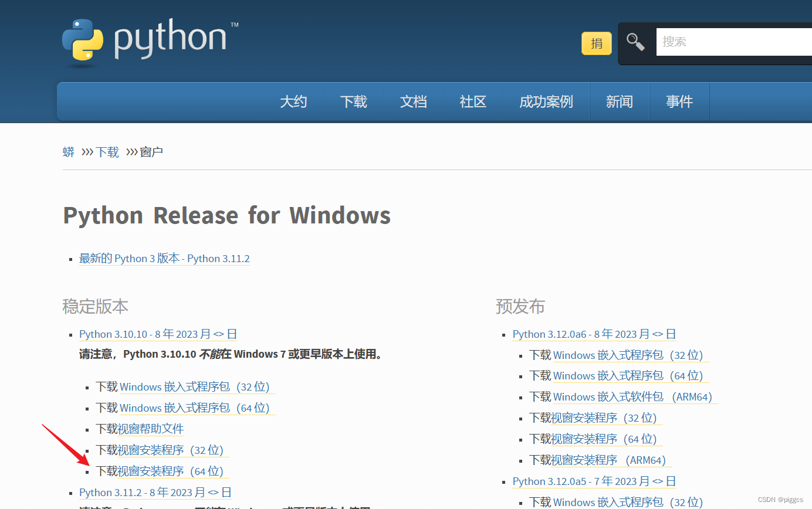The height and width of the screenshot is (509, 812).
Task: Download the 视窗帮助文件 help file
Action: tap(151, 429)
